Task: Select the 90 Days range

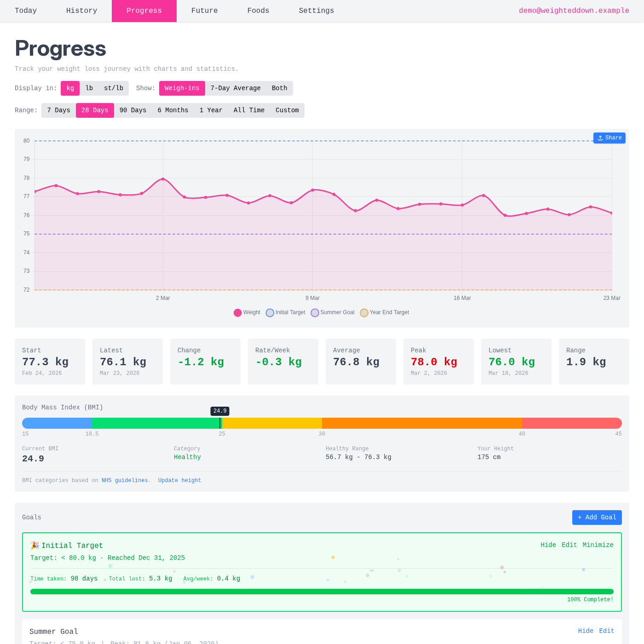Action: (132, 110)
